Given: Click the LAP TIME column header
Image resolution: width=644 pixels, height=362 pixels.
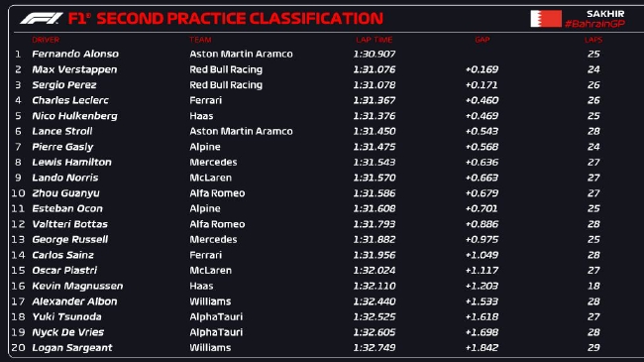Looking at the screenshot, I should [375, 40].
